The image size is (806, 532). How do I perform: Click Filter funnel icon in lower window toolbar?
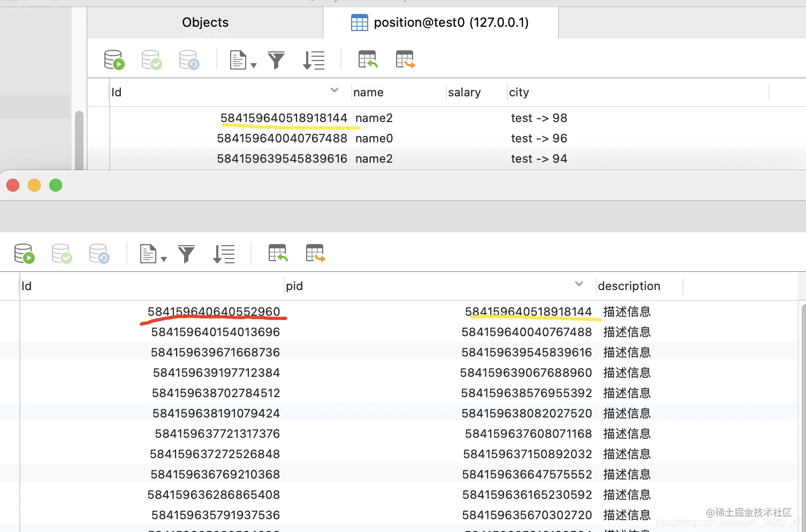(x=186, y=254)
